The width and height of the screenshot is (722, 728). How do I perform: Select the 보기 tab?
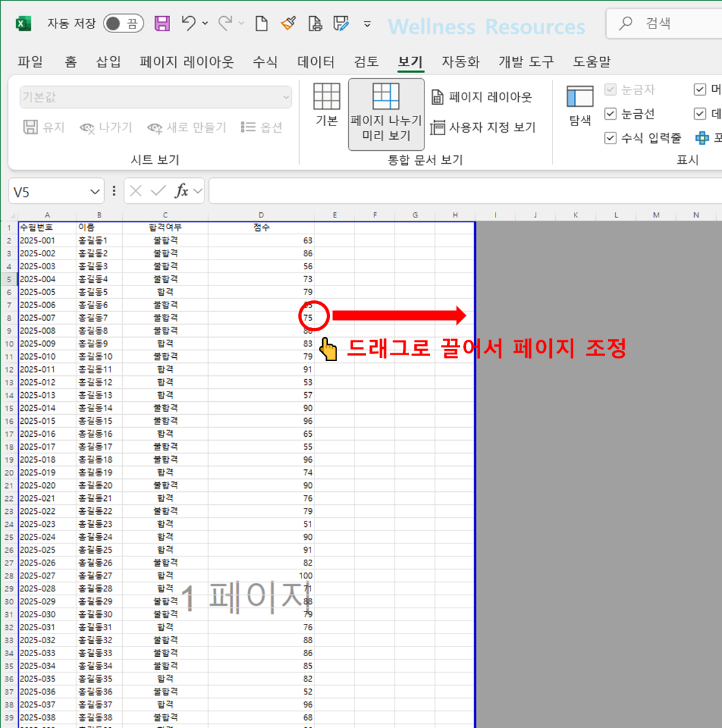(410, 61)
